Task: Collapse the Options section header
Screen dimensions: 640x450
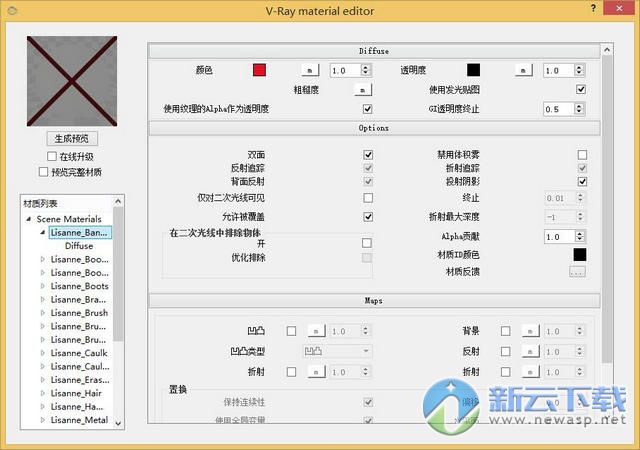Action: click(374, 128)
